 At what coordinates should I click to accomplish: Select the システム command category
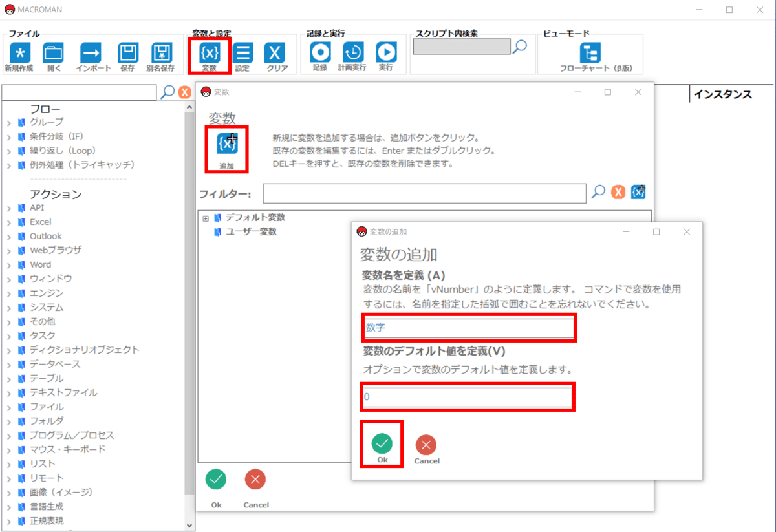pos(47,307)
